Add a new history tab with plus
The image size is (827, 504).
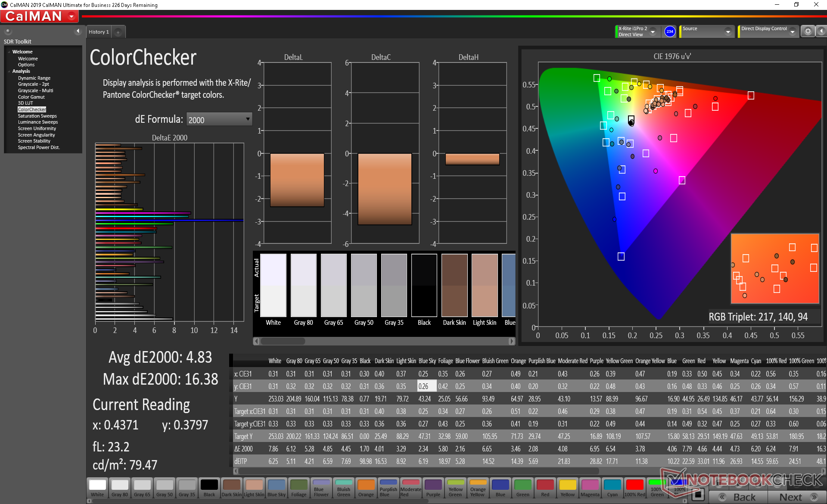click(x=118, y=32)
